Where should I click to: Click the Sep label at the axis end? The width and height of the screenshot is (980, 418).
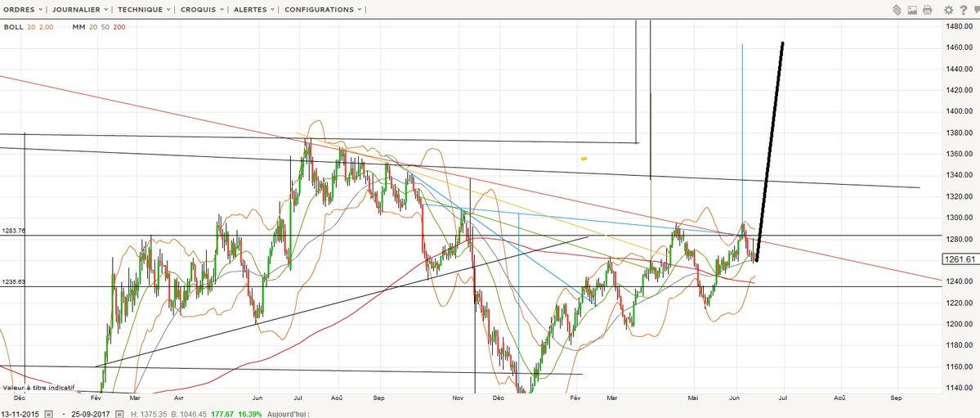(897, 398)
